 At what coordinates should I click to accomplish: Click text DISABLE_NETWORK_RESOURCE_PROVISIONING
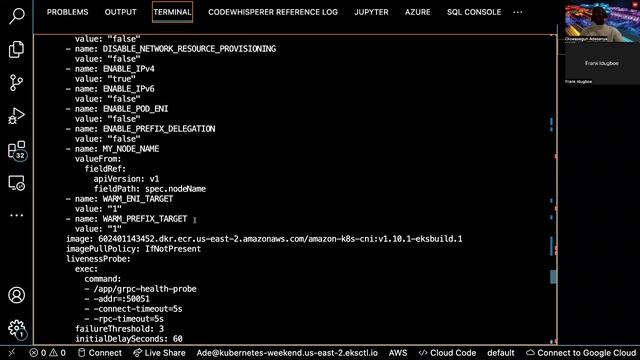[x=189, y=49]
